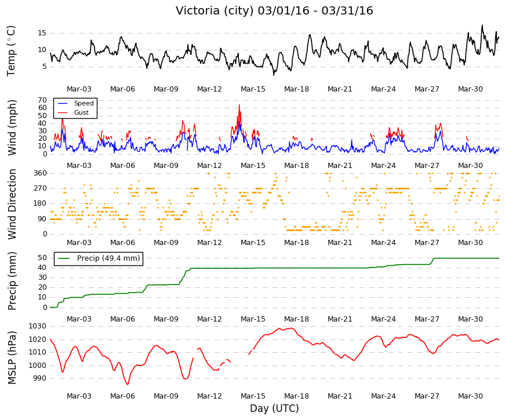Screen dimensions: 505x420
Task: Click the 1010 tick on the MSLP axis
Action: [x=37, y=352]
